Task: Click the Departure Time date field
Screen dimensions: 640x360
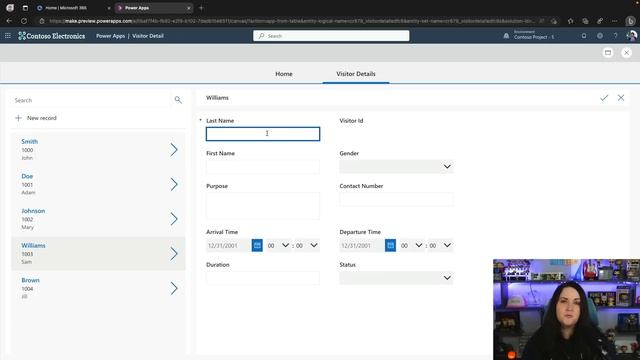Action: 362,245
